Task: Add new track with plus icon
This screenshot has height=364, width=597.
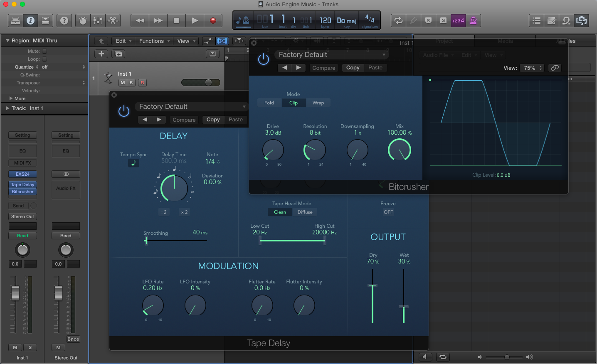Action: coord(101,54)
